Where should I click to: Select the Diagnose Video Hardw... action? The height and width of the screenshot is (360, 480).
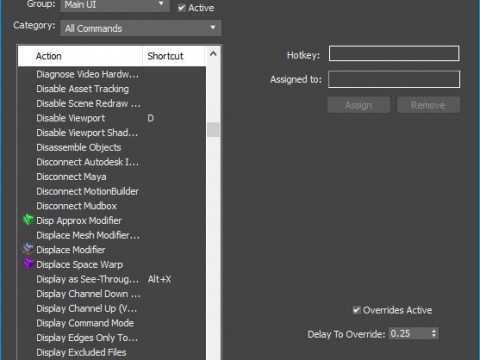(88, 74)
